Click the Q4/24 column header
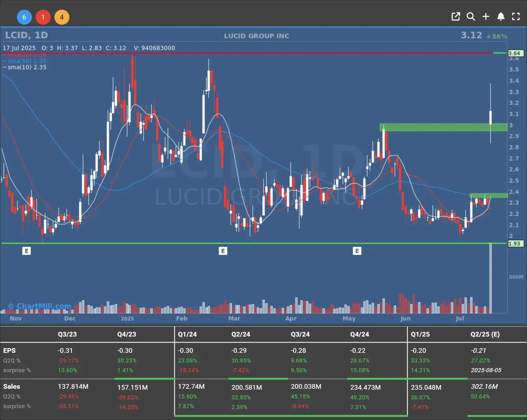The height and width of the screenshot is (420, 527). point(359,334)
